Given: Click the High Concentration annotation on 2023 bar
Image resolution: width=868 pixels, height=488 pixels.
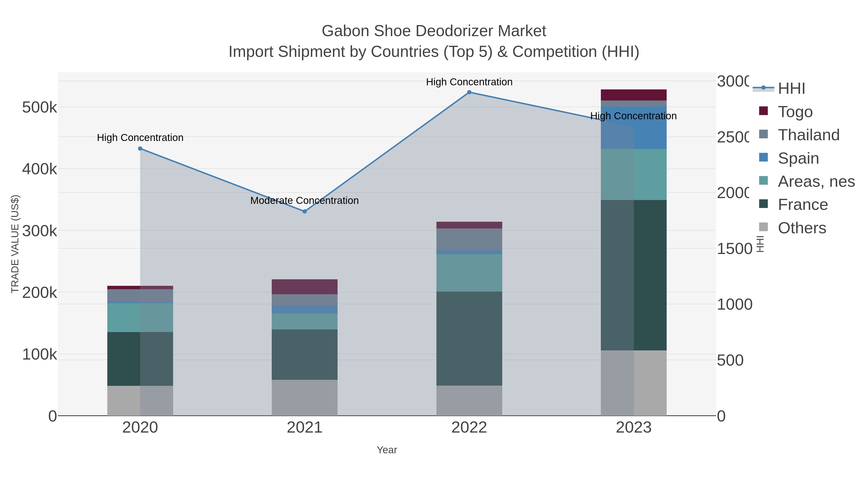Looking at the screenshot, I should 633,116.
